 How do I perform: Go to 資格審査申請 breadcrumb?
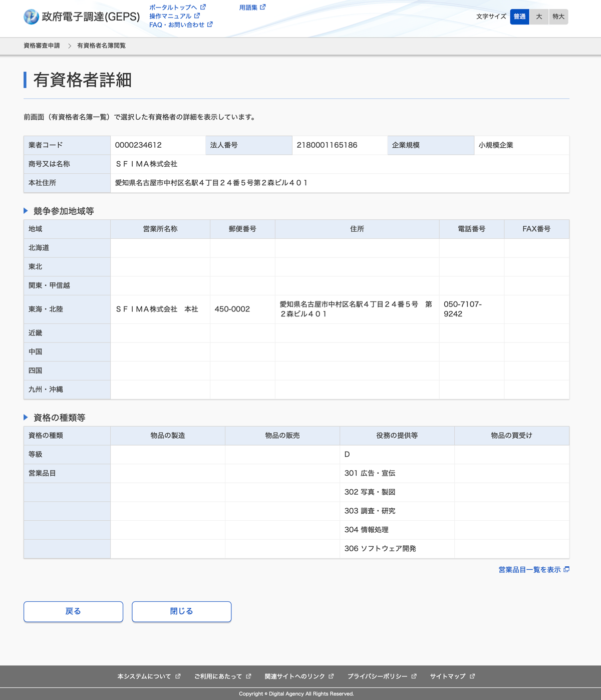click(x=42, y=46)
